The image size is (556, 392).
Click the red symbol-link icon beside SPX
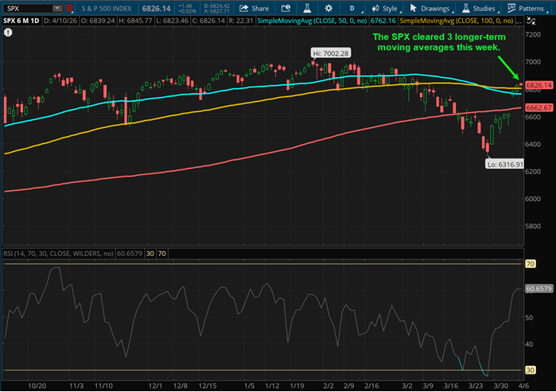[x=69, y=8]
